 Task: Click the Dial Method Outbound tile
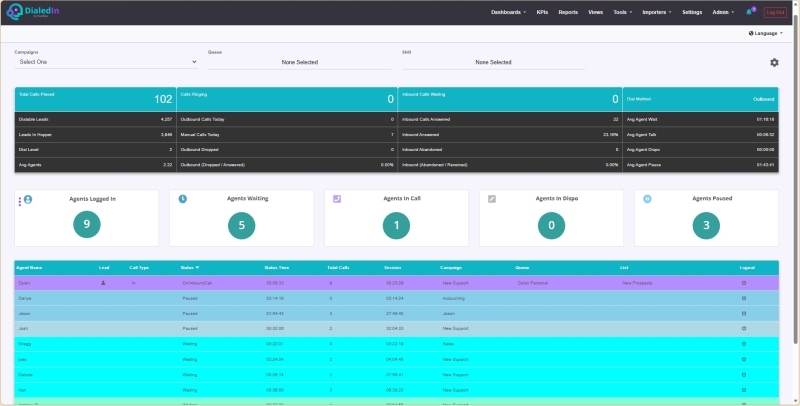point(701,99)
